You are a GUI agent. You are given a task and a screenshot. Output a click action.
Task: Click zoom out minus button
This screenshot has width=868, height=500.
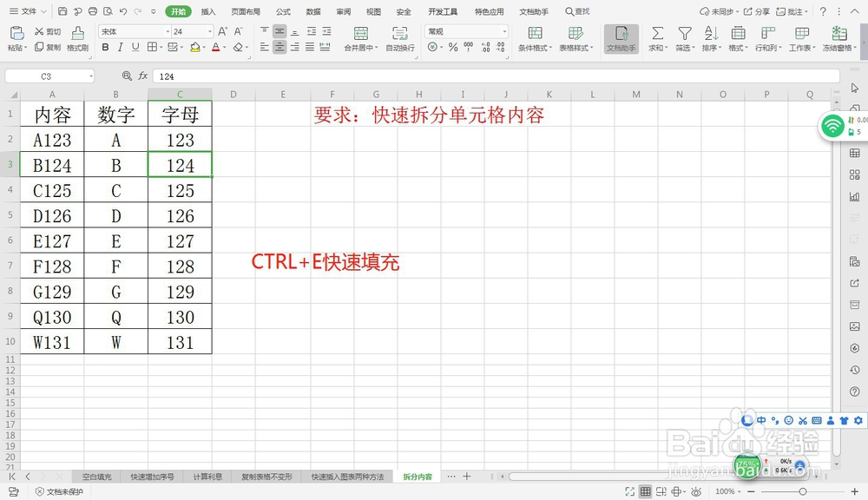(x=751, y=491)
